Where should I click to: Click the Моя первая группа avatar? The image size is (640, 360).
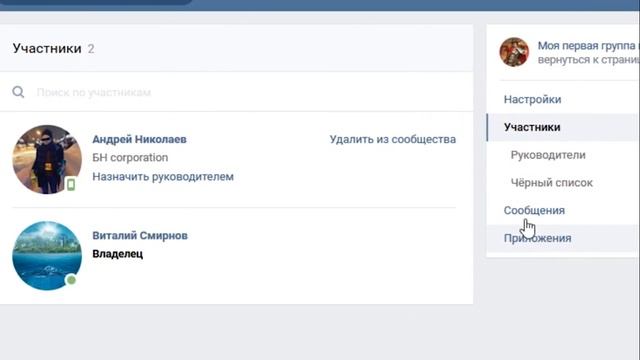click(514, 52)
